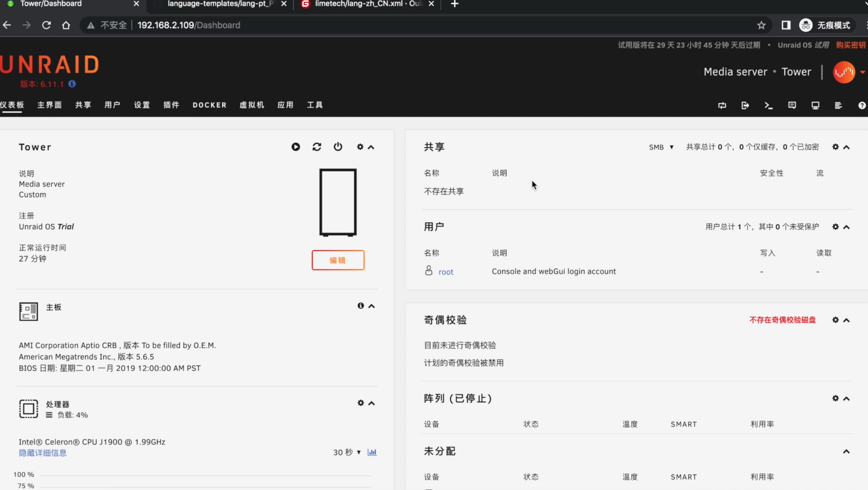Open the 30 秒 refresh interval dropdown
The height and width of the screenshot is (490, 868).
[x=347, y=452]
